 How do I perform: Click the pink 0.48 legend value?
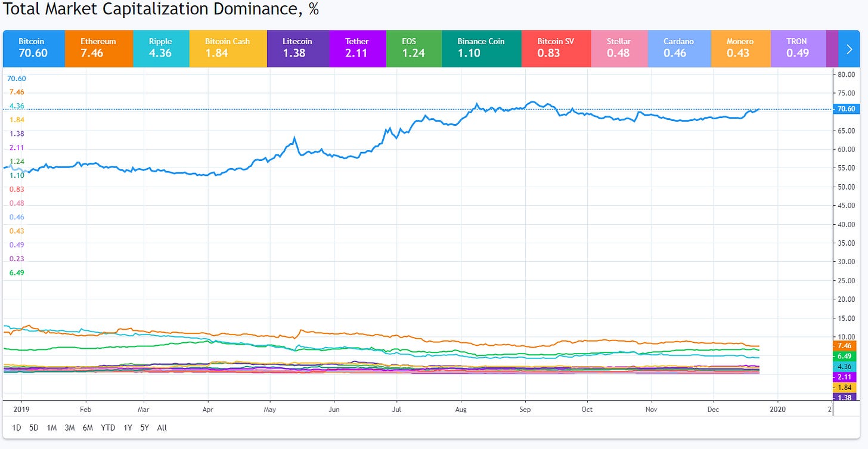tap(17, 203)
